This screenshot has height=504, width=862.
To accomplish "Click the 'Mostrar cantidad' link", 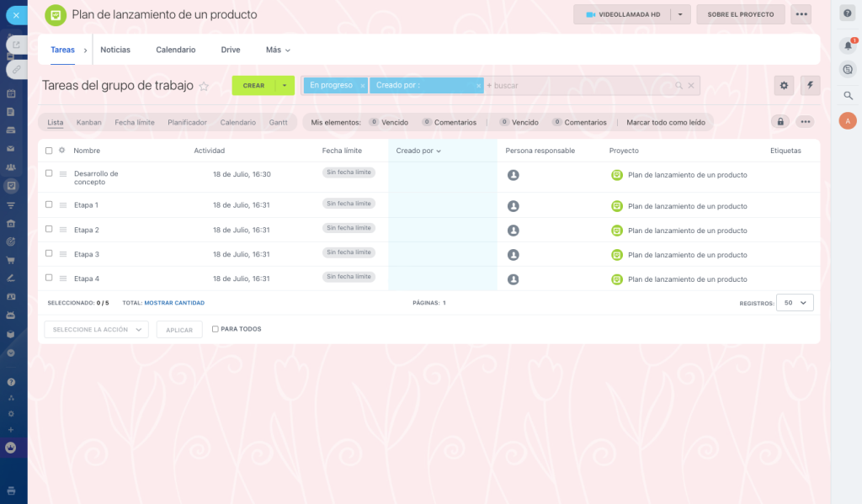I will (x=174, y=303).
